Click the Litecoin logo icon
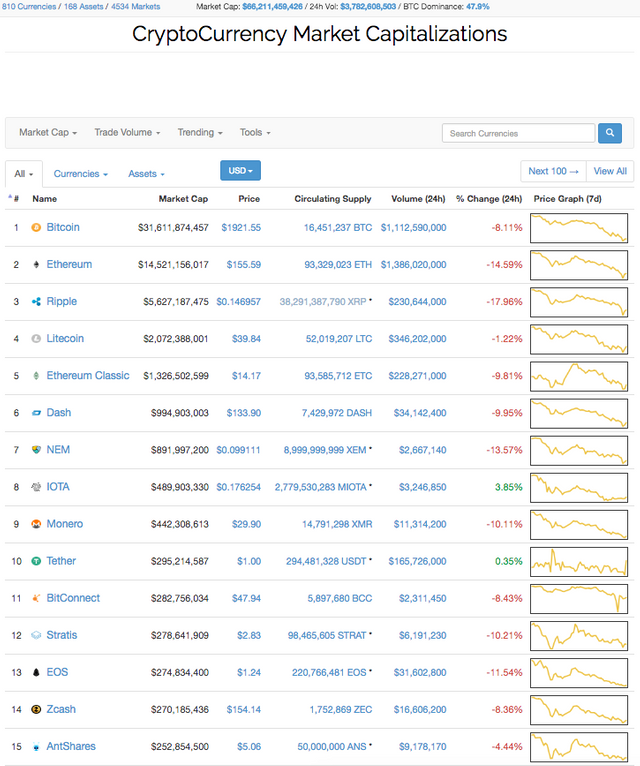This screenshot has height=766, width=640. point(36,339)
